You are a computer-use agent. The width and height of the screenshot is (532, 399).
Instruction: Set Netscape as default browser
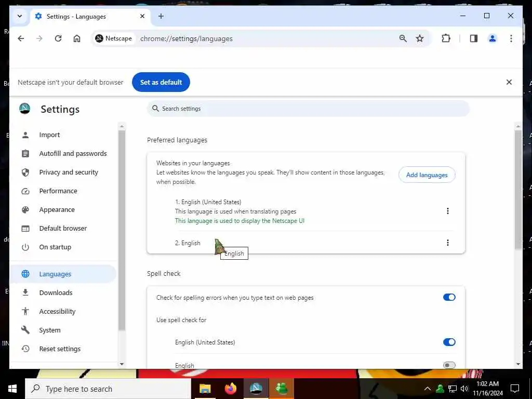(161, 82)
